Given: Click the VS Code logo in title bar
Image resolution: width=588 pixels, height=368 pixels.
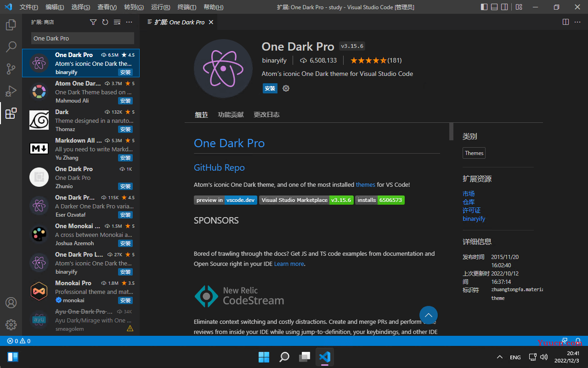Looking at the screenshot, I should [x=8, y=7].
